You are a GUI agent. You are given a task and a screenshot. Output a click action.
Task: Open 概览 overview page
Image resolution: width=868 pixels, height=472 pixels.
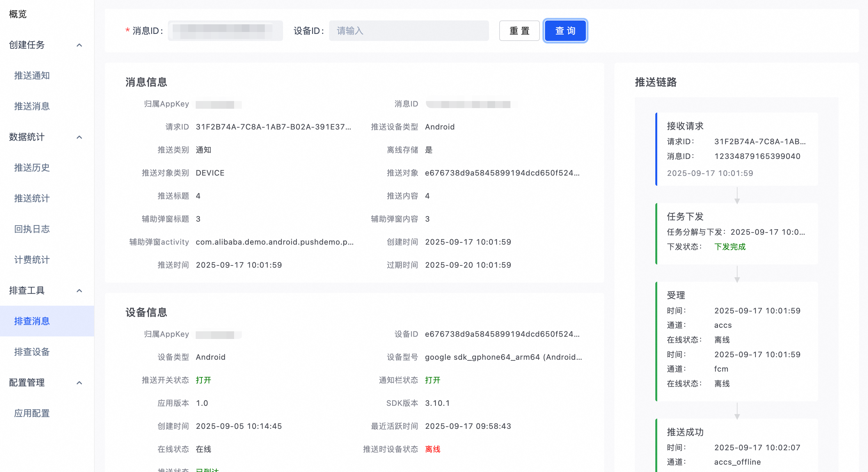coord(18,14)
